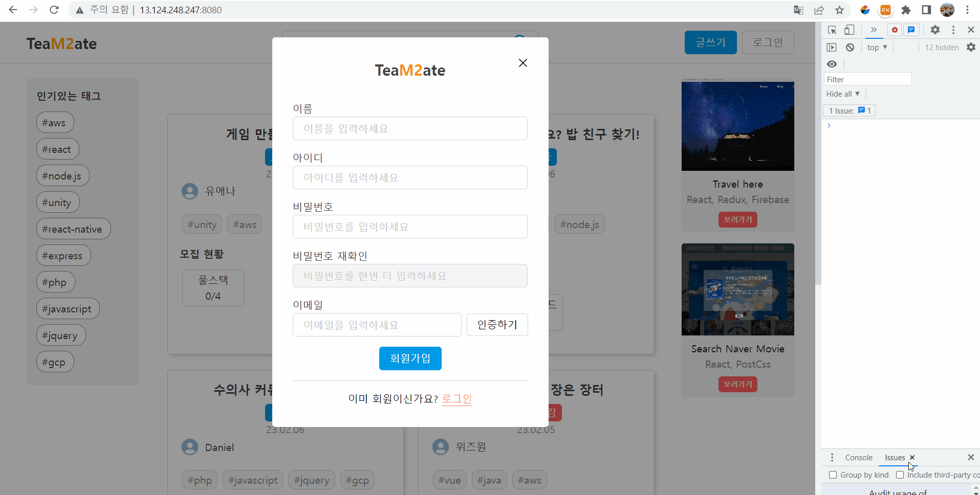Focus the console Filter field

pos(867,79)
